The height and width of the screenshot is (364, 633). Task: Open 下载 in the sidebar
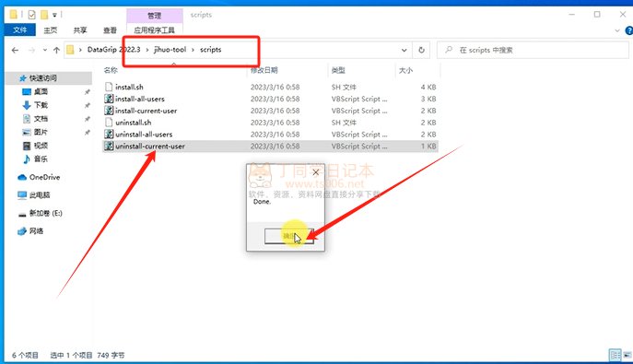tap(41, 105)
